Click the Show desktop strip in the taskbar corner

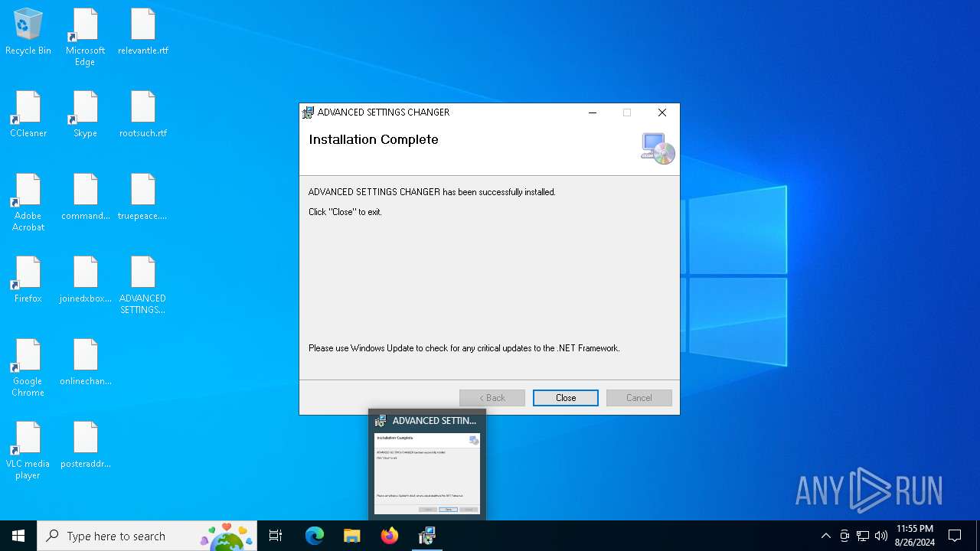click(x=978, y=536)
